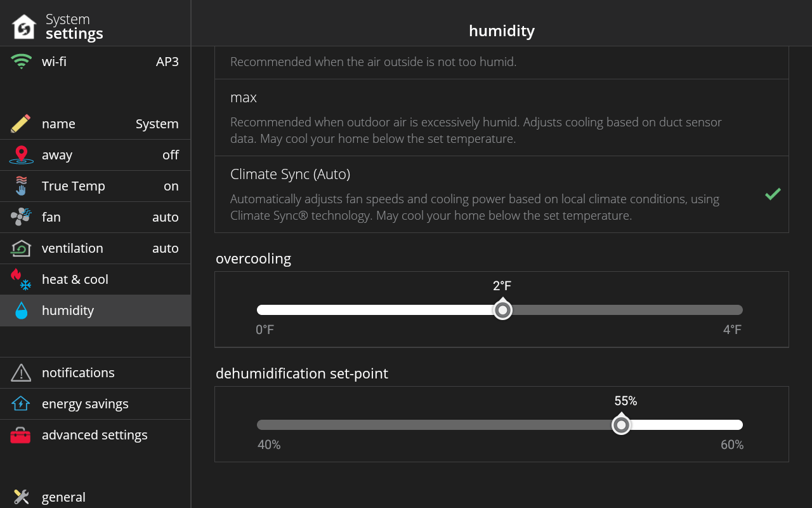Click the System name value
The image size is (812, 508).
point(157,123)
